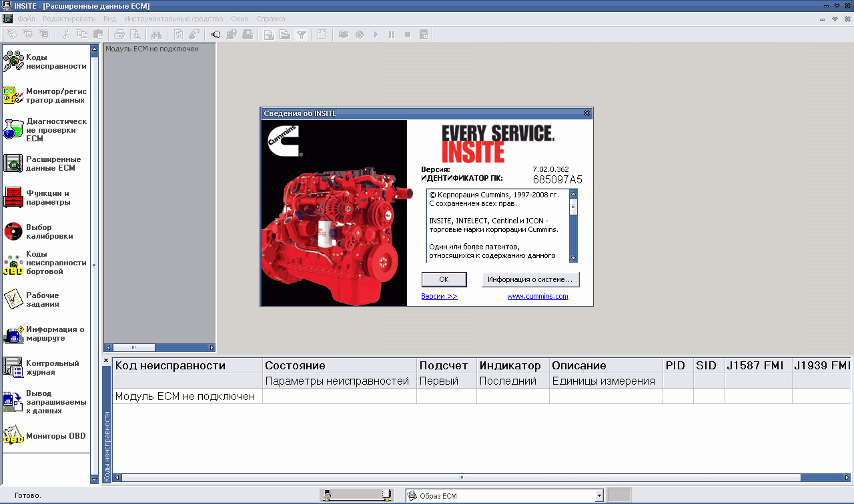This screenshot has width=854, height=504.
Task: Click the stop toolbar button
Action: point(408,35)
